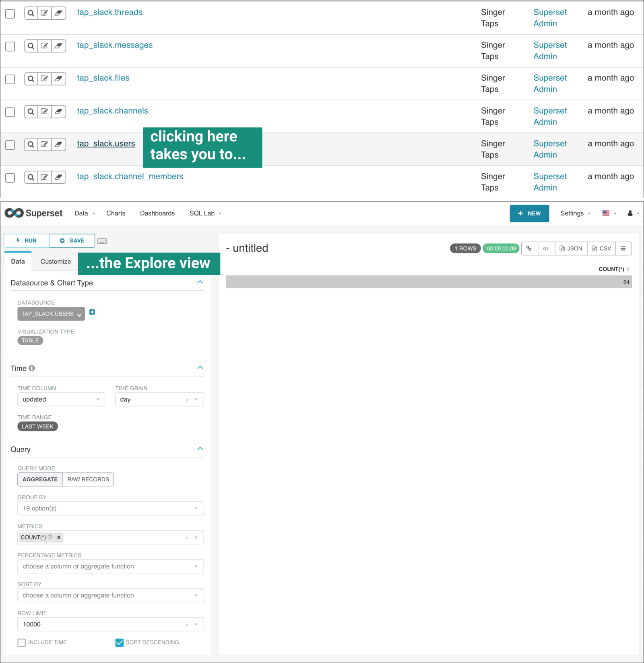Enable the Include Time checkbox
Image resolution: width=644 pixels, height=663 pixels.
click(22, 642)
